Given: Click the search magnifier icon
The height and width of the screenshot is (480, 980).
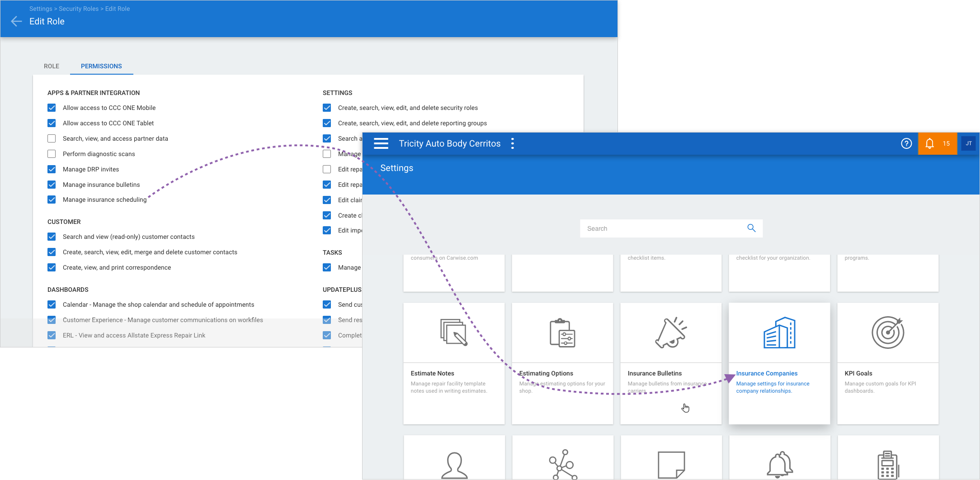Looking at the screenshot, I should [x=751, y=228].
